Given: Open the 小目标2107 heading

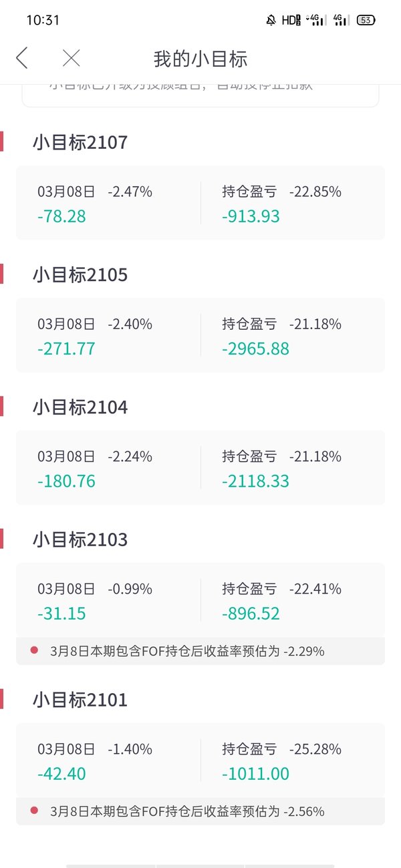Looking at the screenshot, I should (x=80, y=142).
